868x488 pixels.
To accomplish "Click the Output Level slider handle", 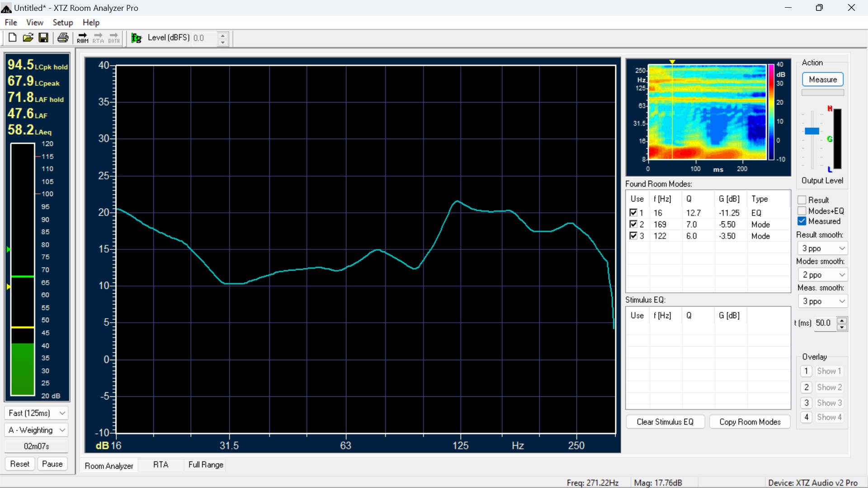I will pyautogui.click(x=812, y=131).
